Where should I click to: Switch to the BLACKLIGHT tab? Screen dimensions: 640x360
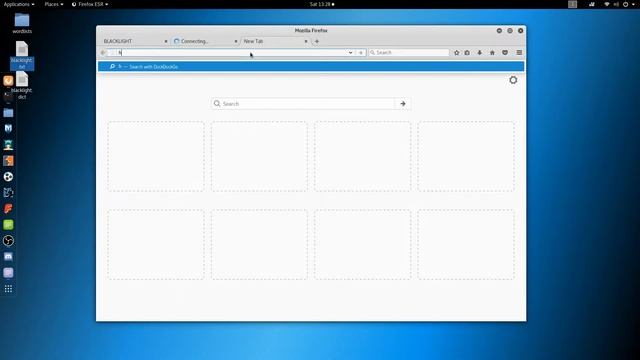click(134, 41)
